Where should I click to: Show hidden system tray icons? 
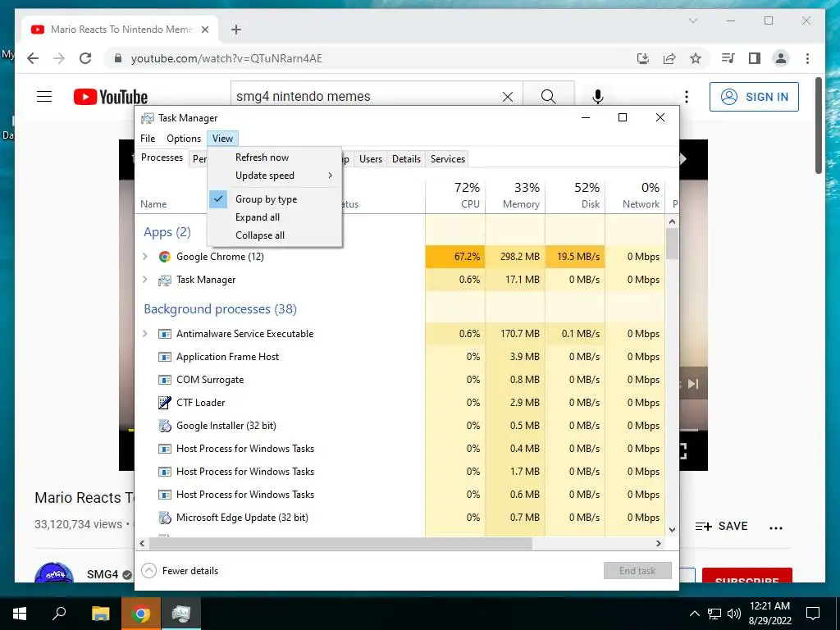tap(694, 614)
